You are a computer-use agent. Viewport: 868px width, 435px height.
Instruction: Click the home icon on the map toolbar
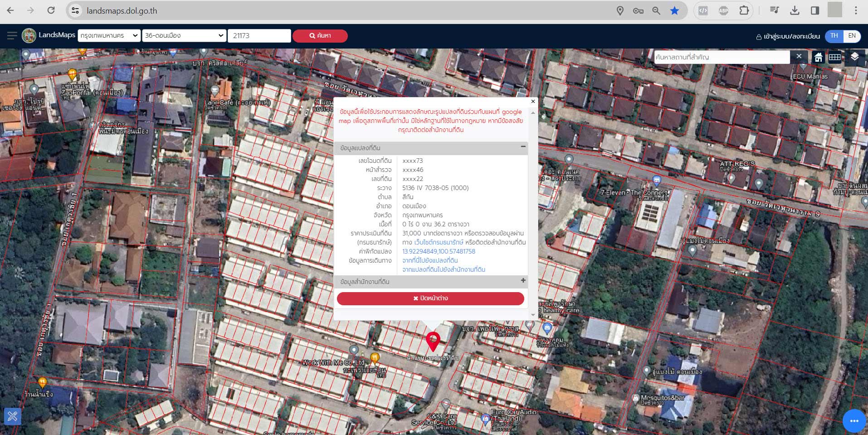pos(818,57)
